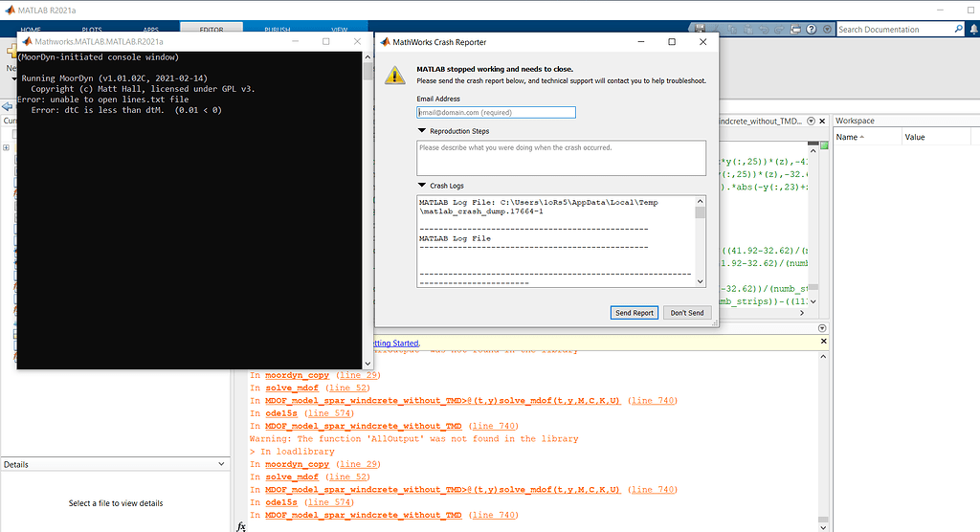
Task: Collapse the Crash Logs section
Action: [422, 185]
